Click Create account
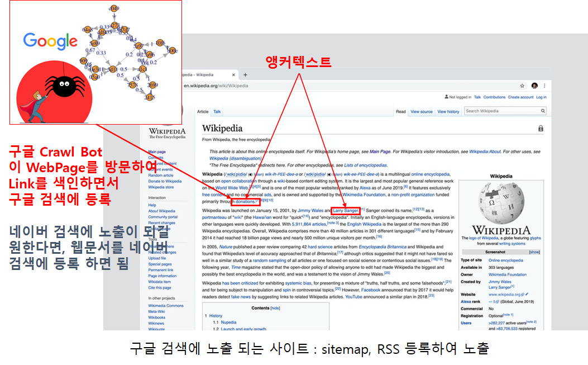 tap(520, 97)
